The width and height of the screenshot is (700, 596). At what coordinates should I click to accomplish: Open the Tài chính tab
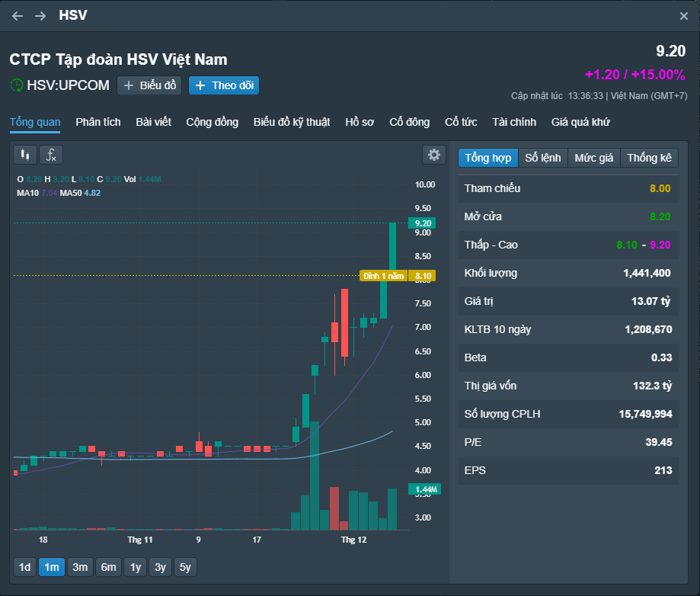click(514, 122)
